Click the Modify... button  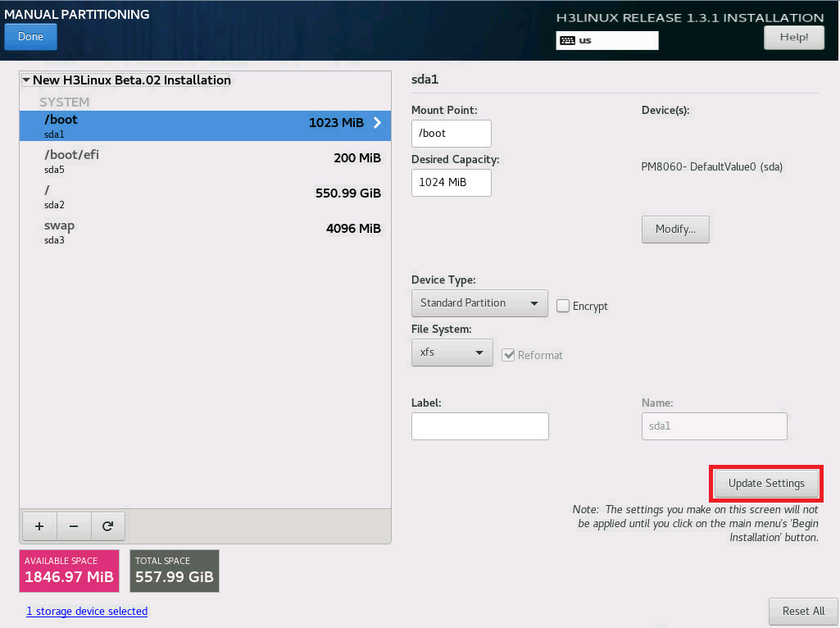(x=675, y=230)
